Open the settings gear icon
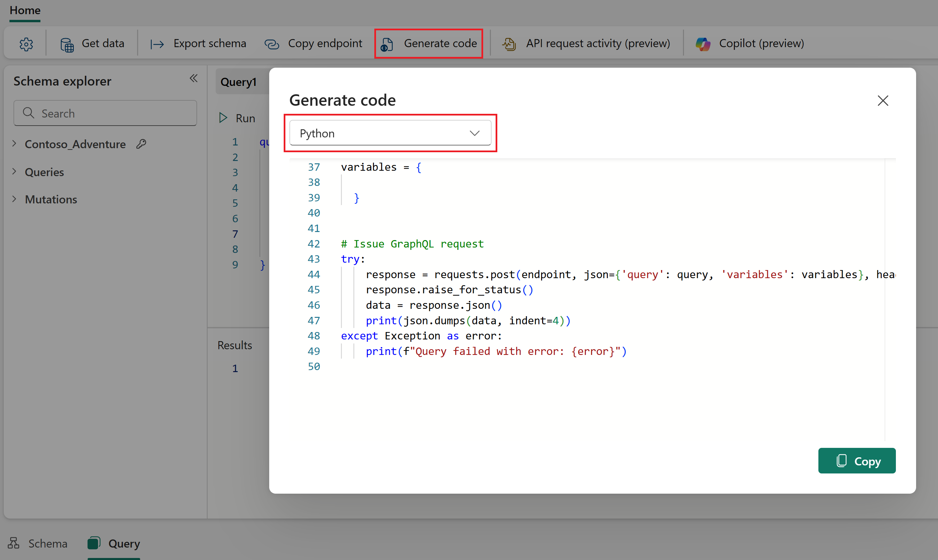Viewport: 938px width, 560px height. [x=26, y=44]
